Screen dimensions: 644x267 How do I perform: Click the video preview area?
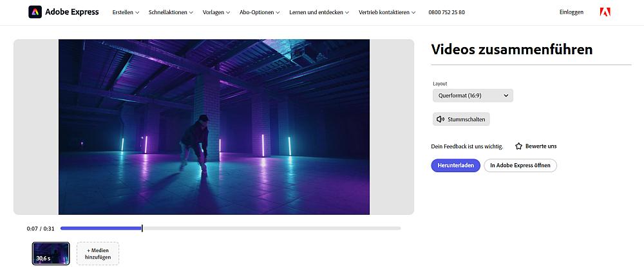214,126
